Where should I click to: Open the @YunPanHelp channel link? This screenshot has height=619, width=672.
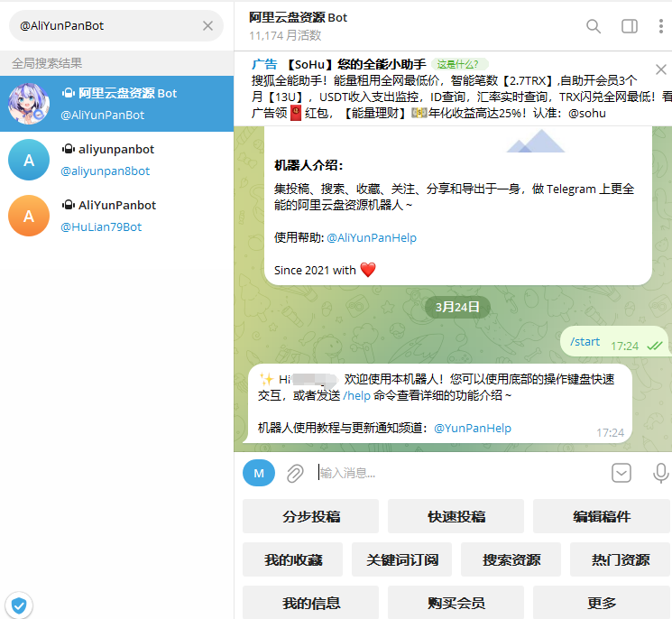[473, 429]
